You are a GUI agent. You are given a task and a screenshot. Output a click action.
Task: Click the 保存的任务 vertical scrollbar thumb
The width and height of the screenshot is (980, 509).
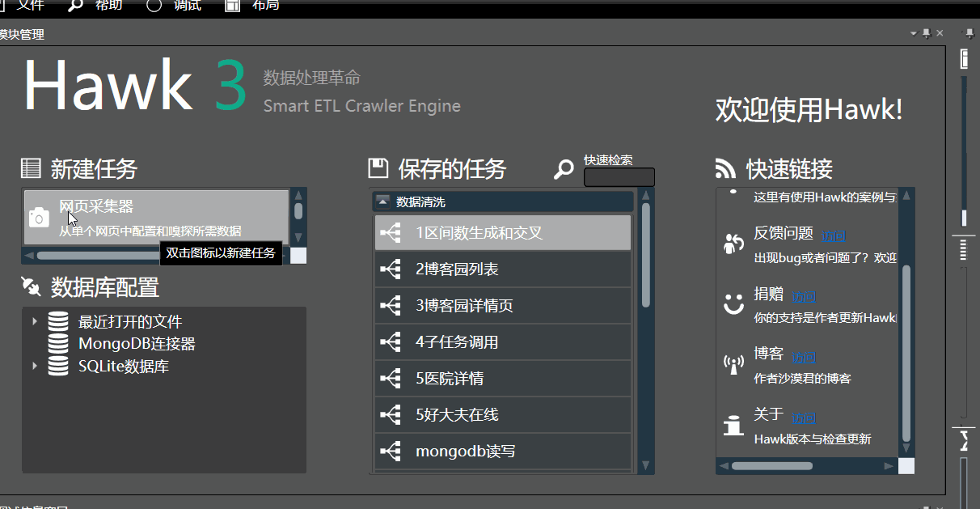coord(646,255)
